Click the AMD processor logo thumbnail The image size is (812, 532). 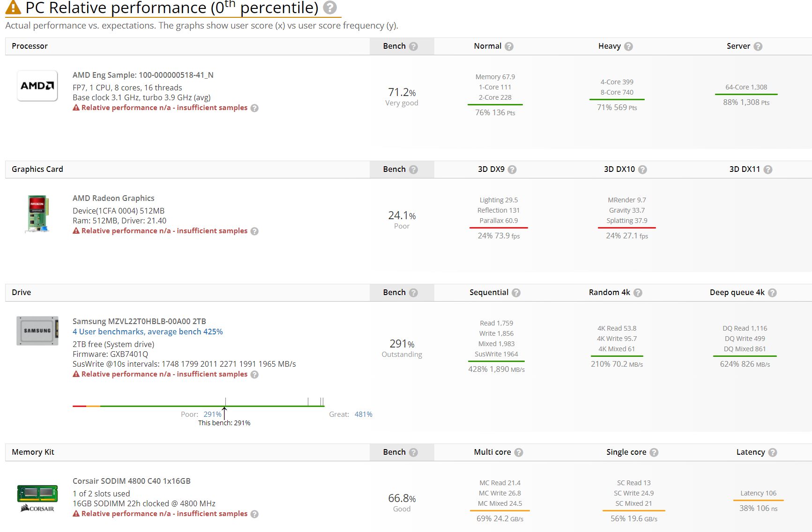click(x=37, y=86)
